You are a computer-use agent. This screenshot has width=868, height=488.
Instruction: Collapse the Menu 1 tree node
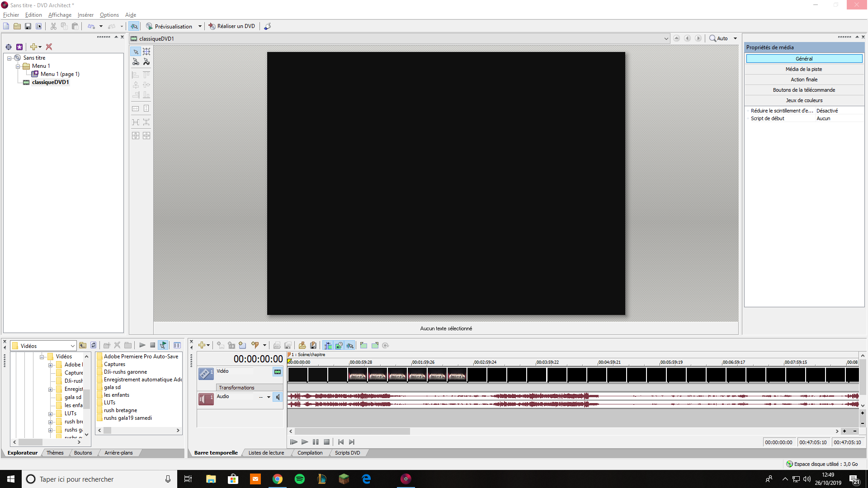[x=18, y=66]
